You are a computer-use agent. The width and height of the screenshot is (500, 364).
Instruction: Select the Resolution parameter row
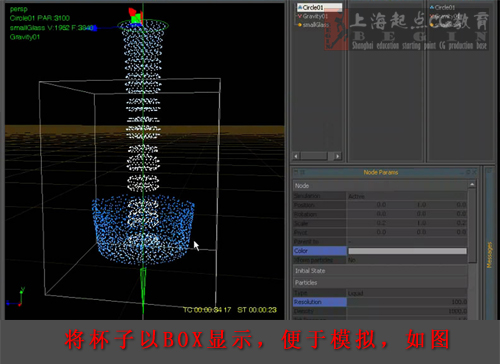[380, 302]
